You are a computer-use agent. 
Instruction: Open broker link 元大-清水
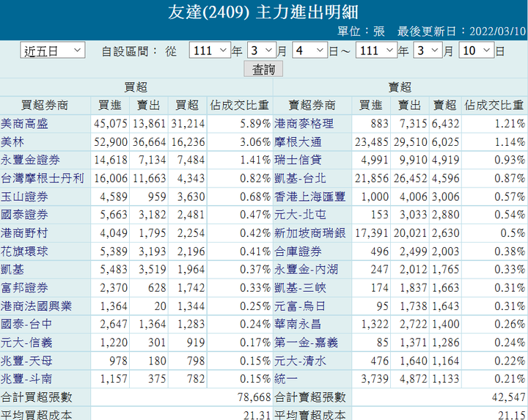click(300, 361)
